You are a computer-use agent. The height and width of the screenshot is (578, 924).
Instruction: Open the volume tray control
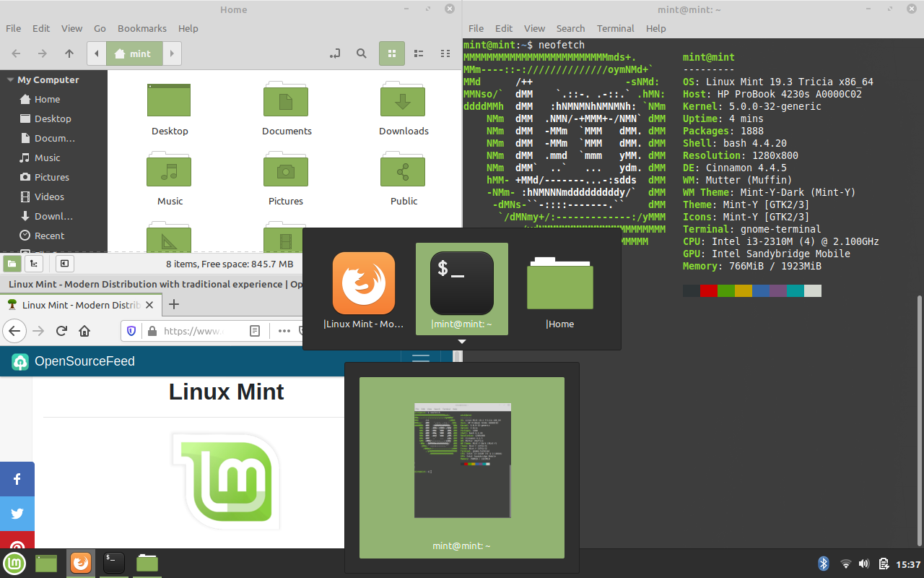click(x=864, y=564)
